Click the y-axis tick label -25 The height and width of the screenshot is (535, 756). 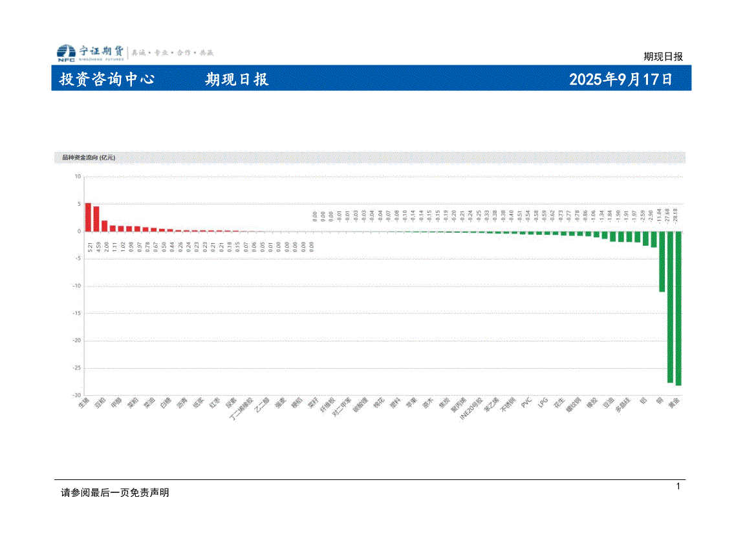77,367
